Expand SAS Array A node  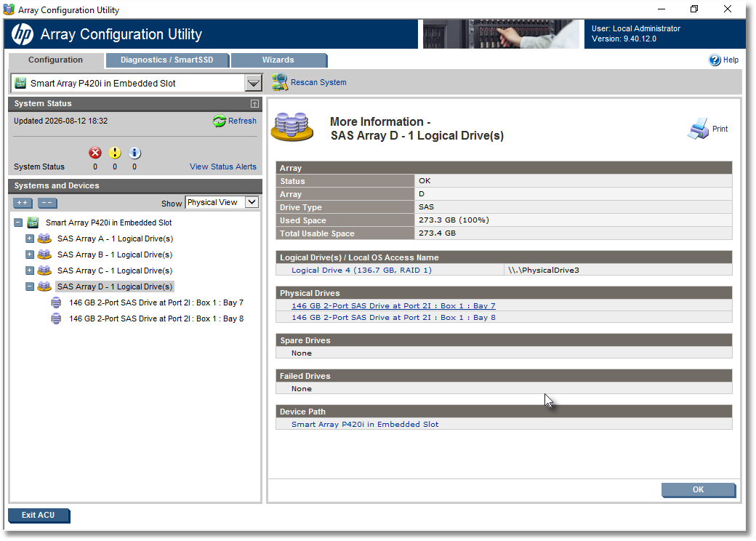tap(30, 239)
